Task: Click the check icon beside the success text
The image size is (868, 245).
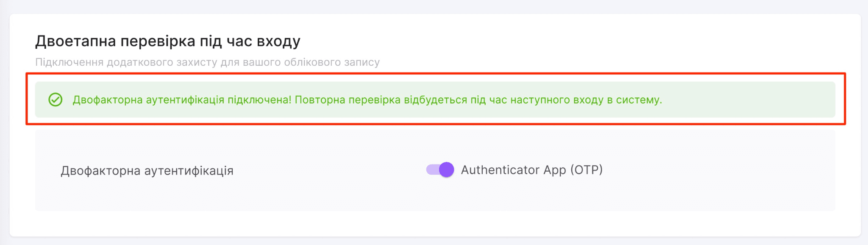Action: pyautogui.click(x=54, y=100)
